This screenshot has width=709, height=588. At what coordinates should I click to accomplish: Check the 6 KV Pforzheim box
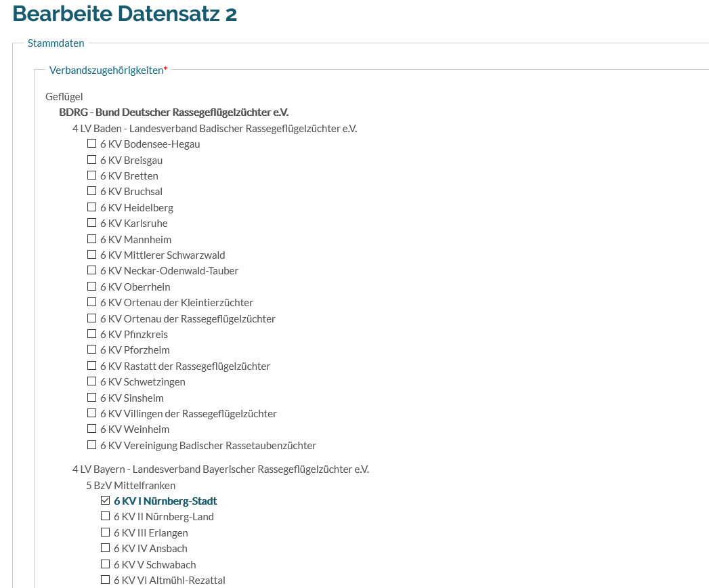click(x=91, y=350)
